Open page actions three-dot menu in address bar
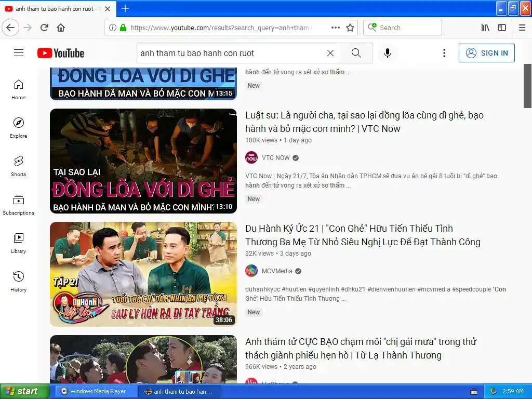The height and width of the screenshot is (399, 532). 336,28
